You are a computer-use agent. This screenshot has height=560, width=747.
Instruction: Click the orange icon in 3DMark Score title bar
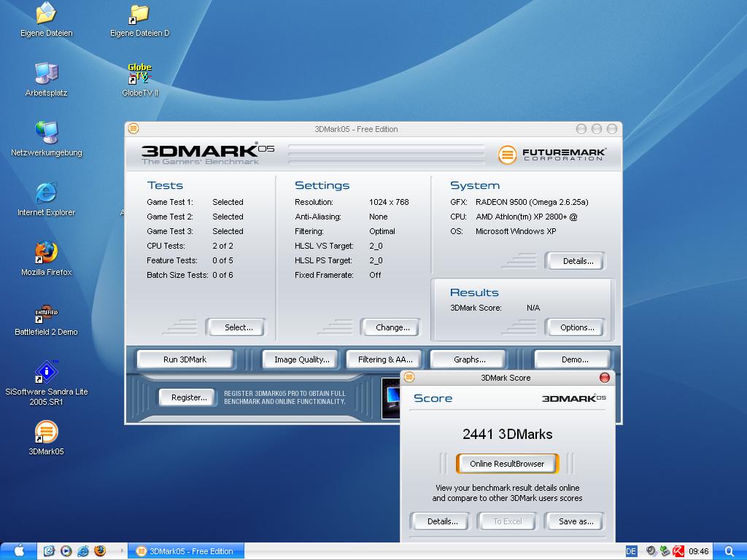[409, 378]
